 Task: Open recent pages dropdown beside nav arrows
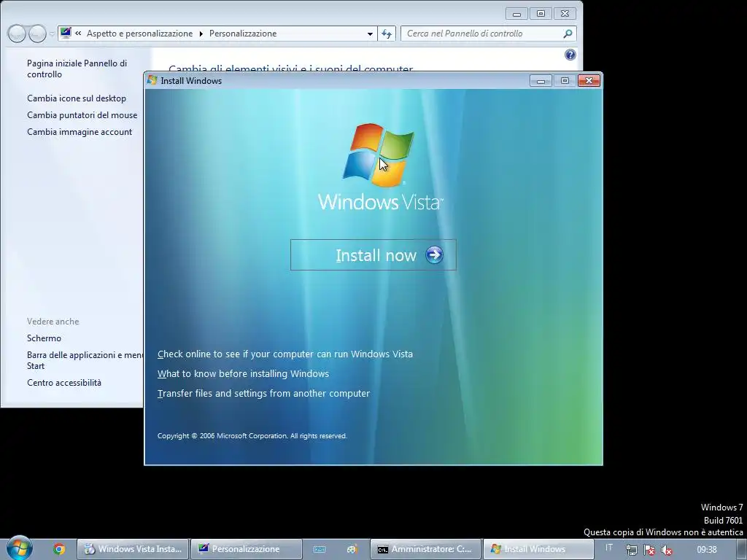tap(52, 34)
